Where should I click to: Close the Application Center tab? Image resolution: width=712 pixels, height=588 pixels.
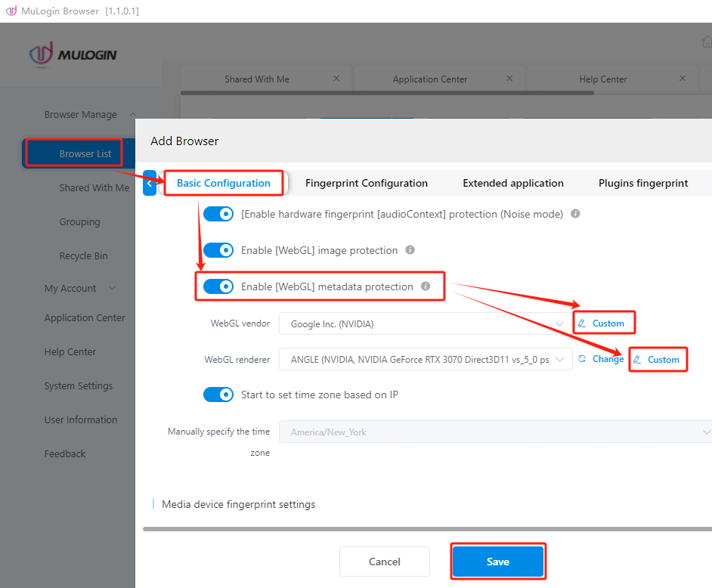click(x=509, y=78)
